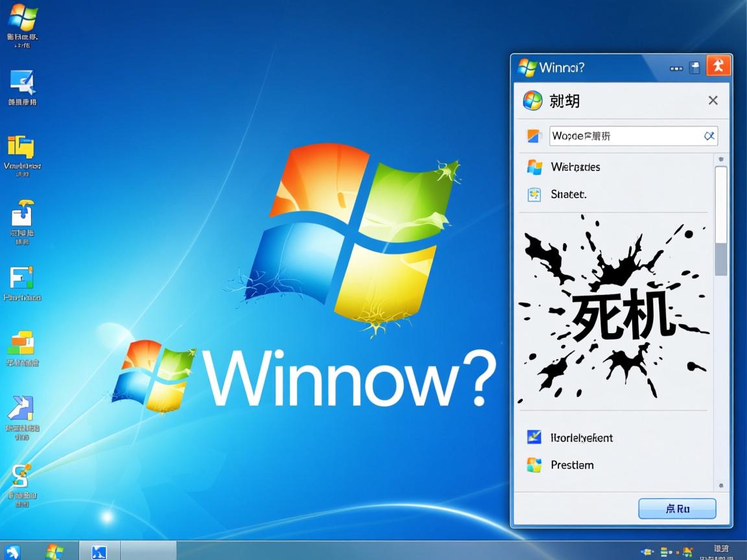Select the Wiehexdes list entry

575,167
